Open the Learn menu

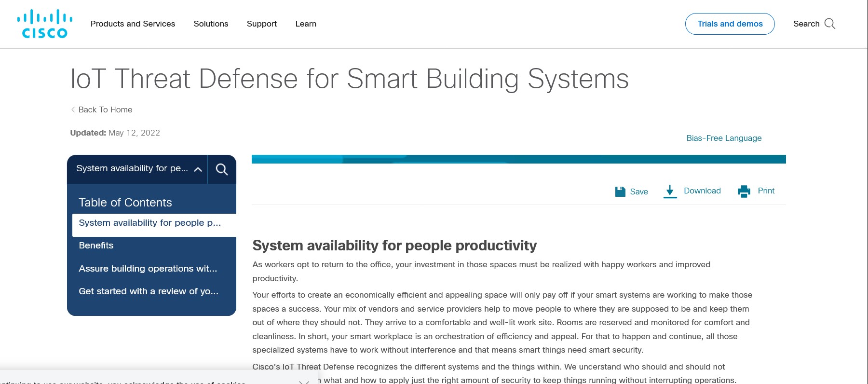[306, 24]
